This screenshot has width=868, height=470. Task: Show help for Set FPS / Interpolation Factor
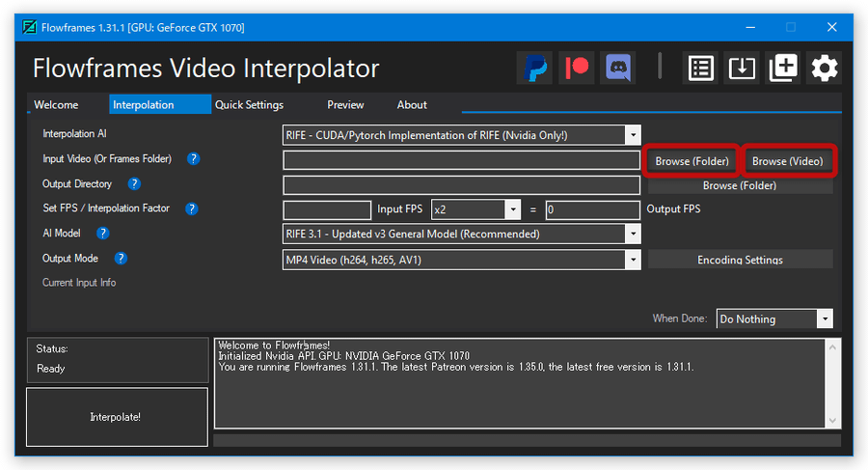191,208
